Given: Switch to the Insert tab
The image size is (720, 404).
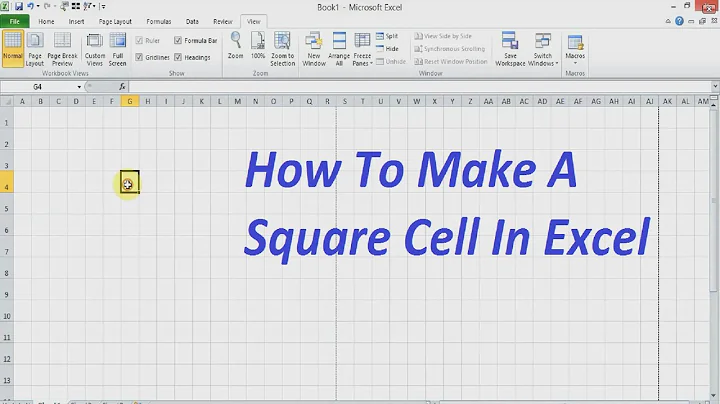Looking at the screenshot, I should (76, 21).
